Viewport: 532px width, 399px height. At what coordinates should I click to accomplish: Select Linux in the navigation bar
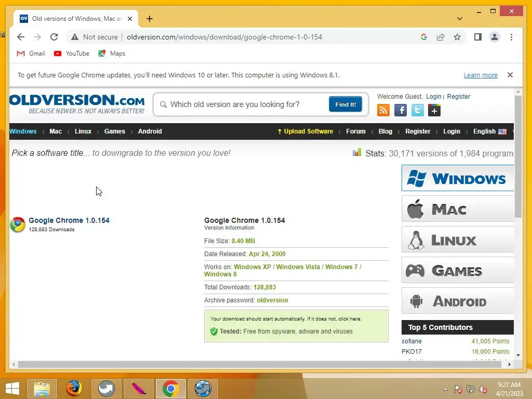click(83, 131)
